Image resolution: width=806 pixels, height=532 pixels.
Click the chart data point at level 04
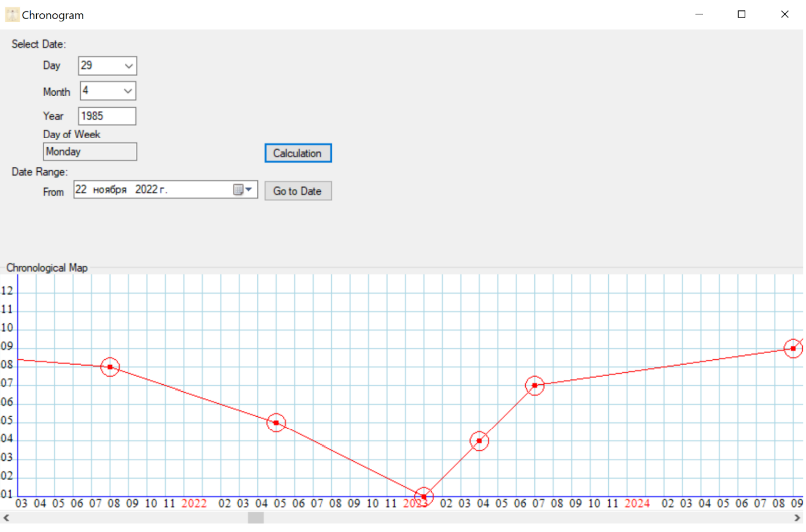point(479,441)
